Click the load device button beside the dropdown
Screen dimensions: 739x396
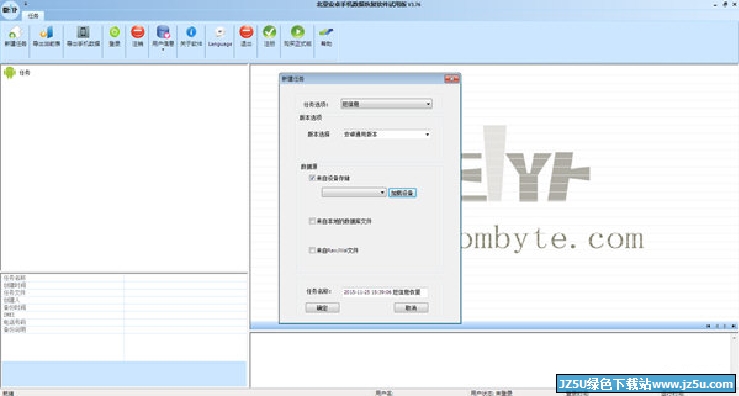pyautogui.click(x=402, y=192)
